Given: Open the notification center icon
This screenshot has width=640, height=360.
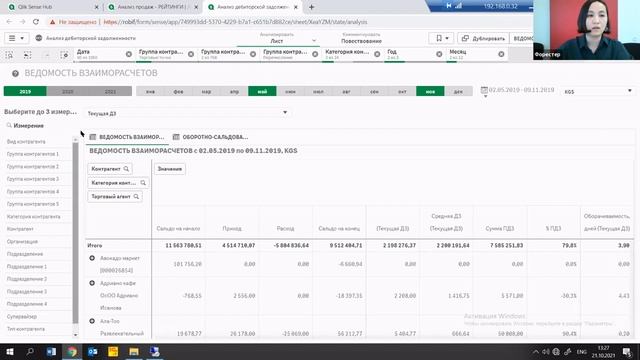Looking at the screenshot, I should click(627, 352).
